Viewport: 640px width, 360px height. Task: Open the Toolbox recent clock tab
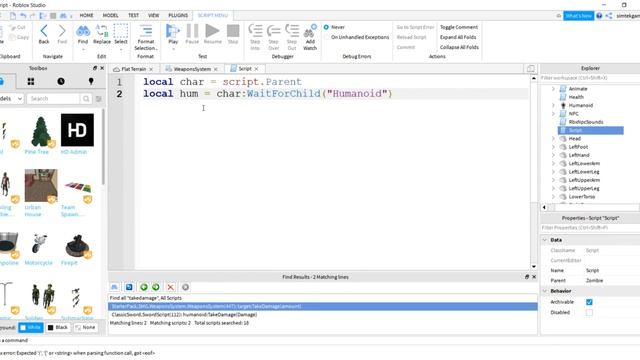pos(61,82)
